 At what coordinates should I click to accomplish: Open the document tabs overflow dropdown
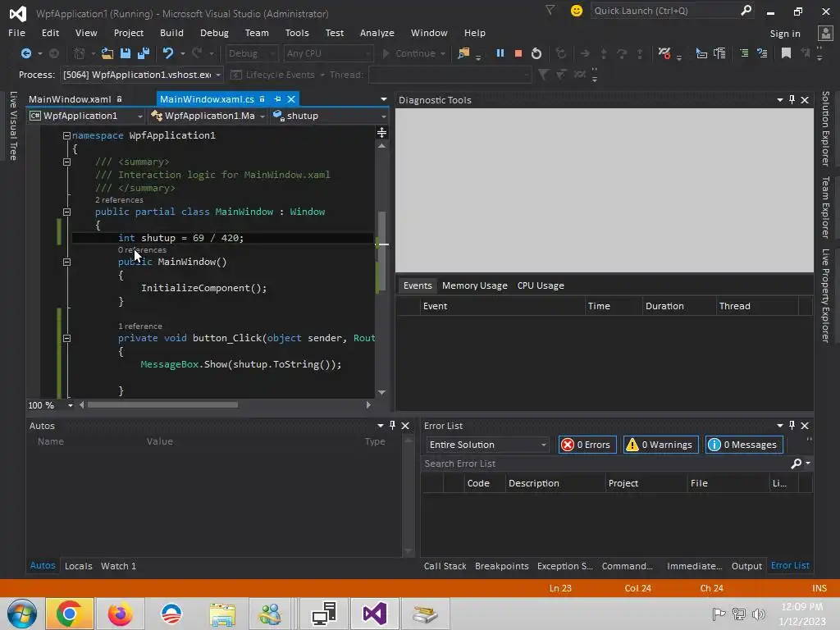click(x=384, y=99)
